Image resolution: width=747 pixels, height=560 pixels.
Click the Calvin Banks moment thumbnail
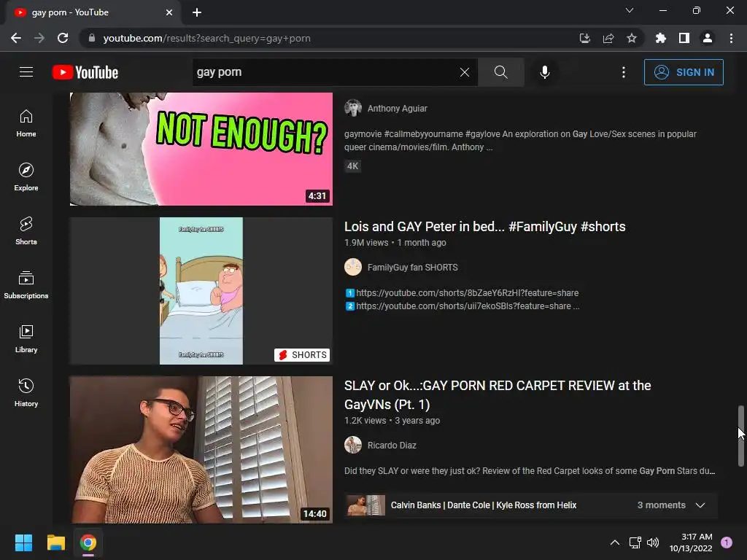point(366,505)
